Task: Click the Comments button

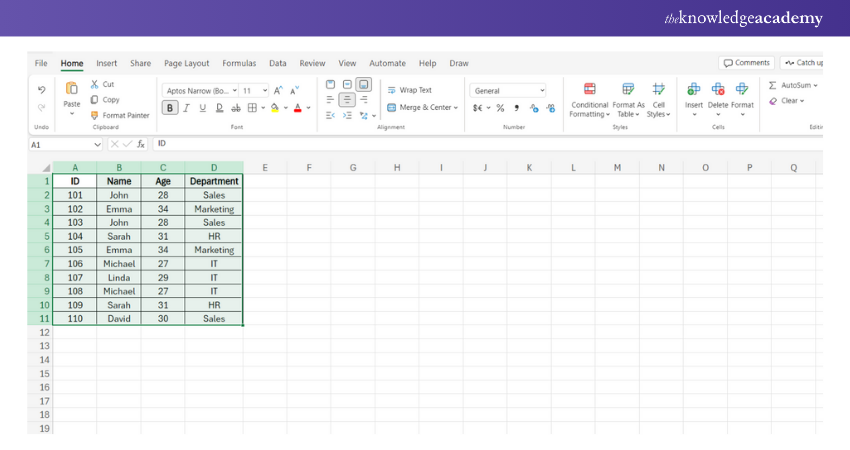Action: pos(746,63)
